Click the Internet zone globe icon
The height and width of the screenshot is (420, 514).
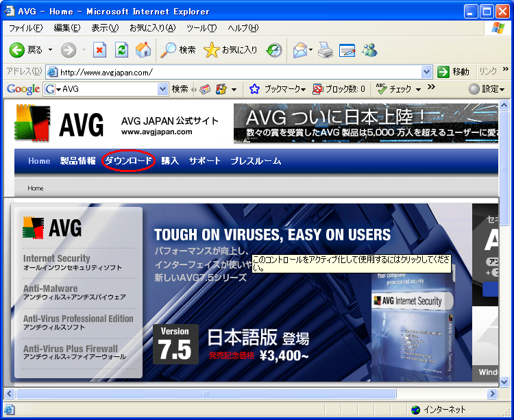415,410
